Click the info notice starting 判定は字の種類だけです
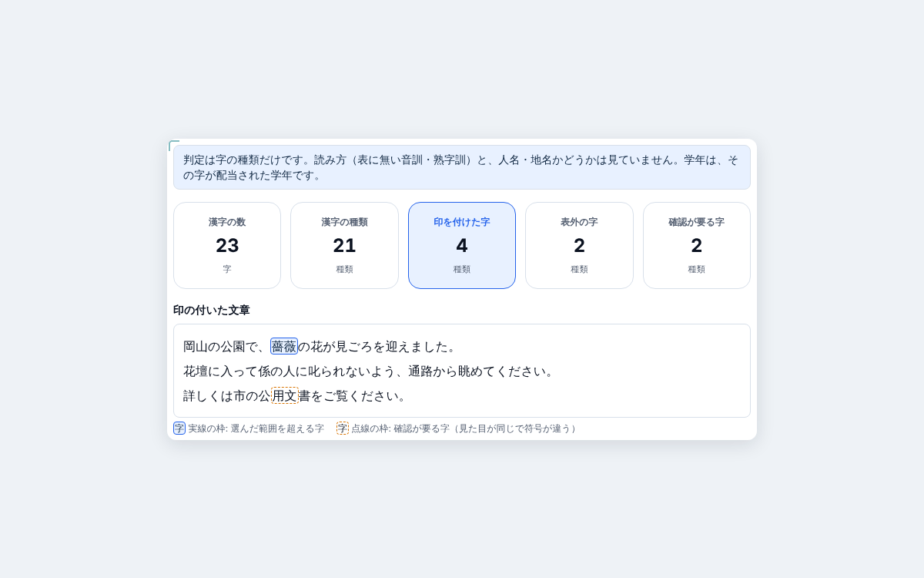 (462, 167)
